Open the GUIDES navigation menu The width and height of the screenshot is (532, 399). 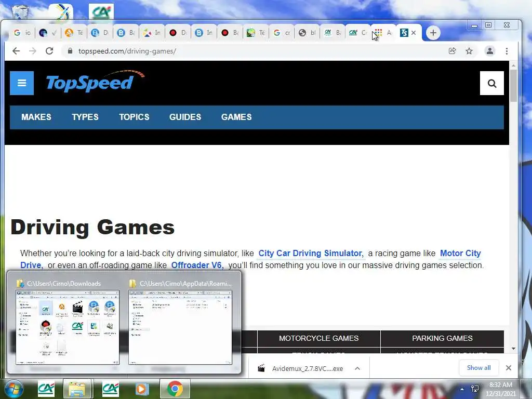(185, 117)
